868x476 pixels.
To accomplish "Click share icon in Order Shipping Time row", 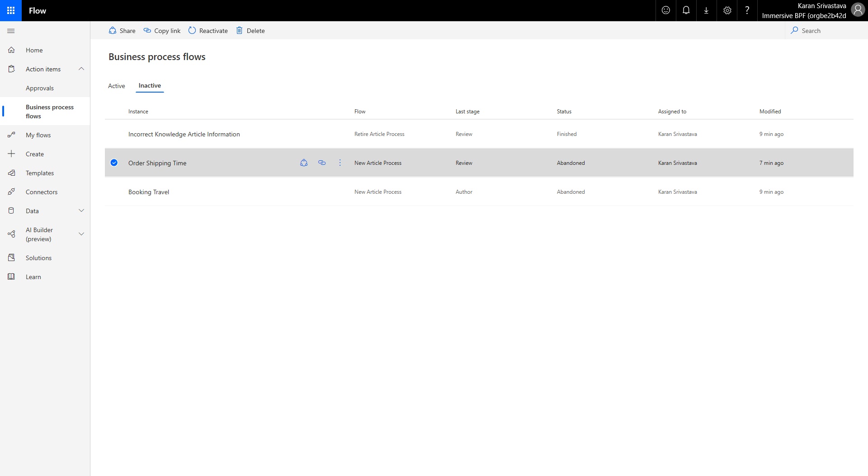I will coord(304,163).
